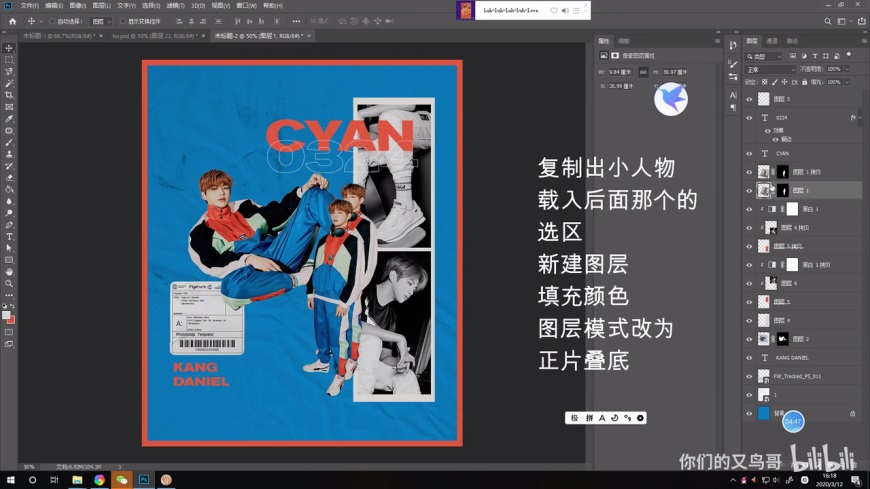
Task: Select the Pen tool
Action: click(9, 225)
